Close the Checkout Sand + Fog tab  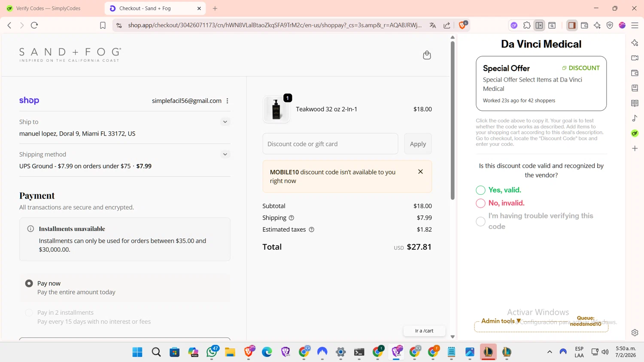[x=199, y=8]
